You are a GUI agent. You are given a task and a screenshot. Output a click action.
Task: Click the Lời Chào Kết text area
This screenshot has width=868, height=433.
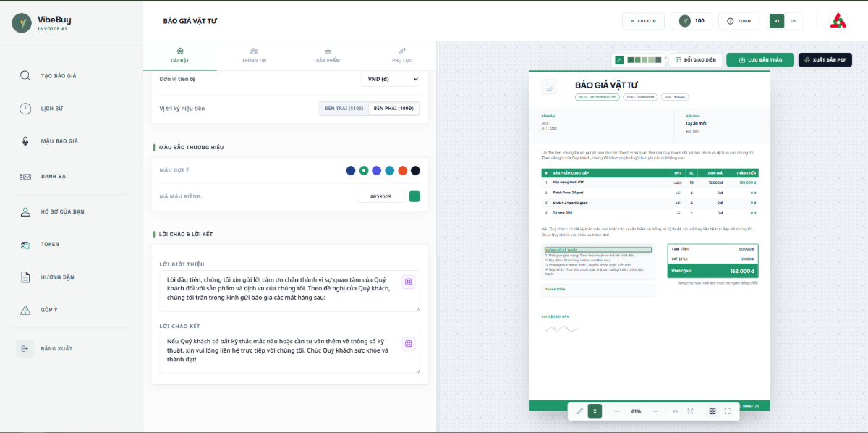pos(290,353)
